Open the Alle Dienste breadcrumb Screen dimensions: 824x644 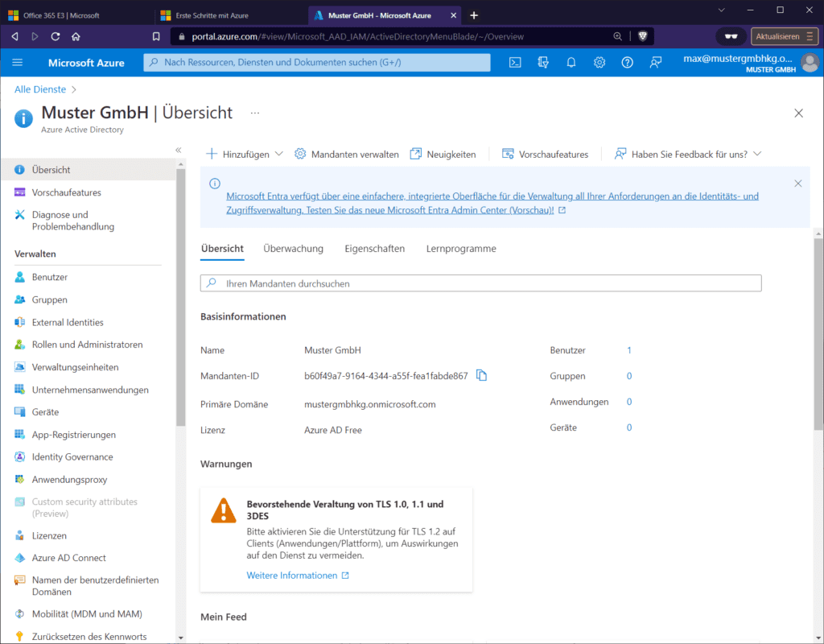40,89
